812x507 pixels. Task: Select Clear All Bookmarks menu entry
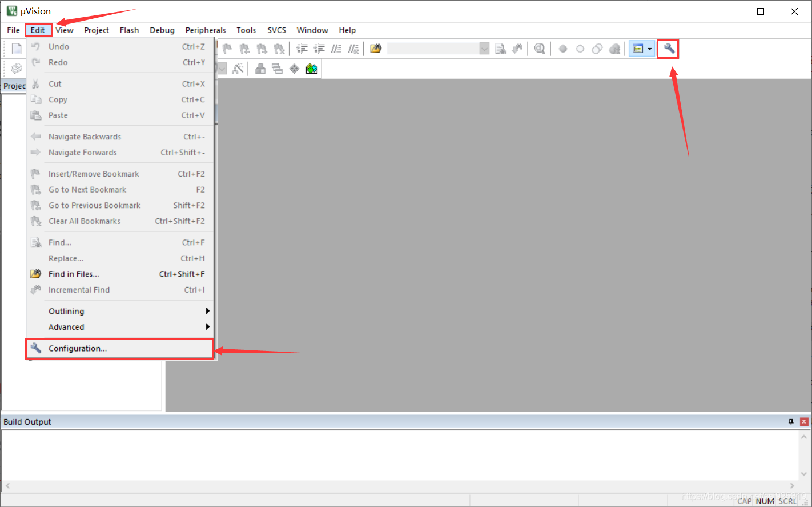[x=119, y=221]
